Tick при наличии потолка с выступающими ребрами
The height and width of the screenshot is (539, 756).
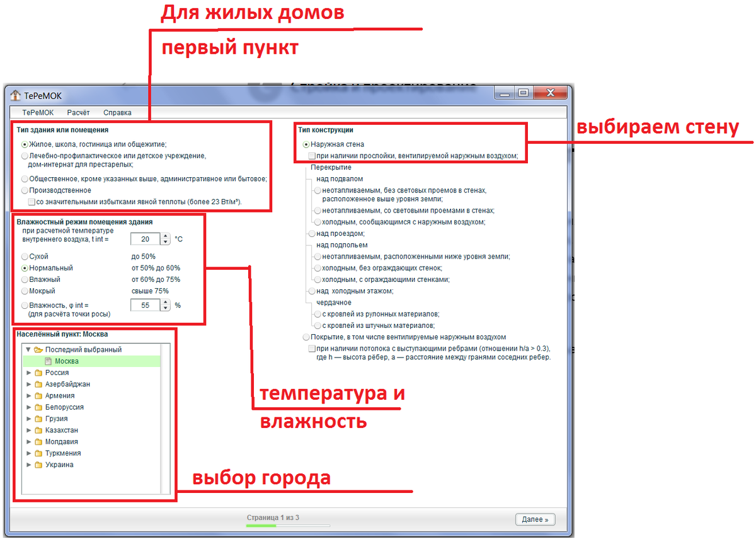tap(312, 349)
